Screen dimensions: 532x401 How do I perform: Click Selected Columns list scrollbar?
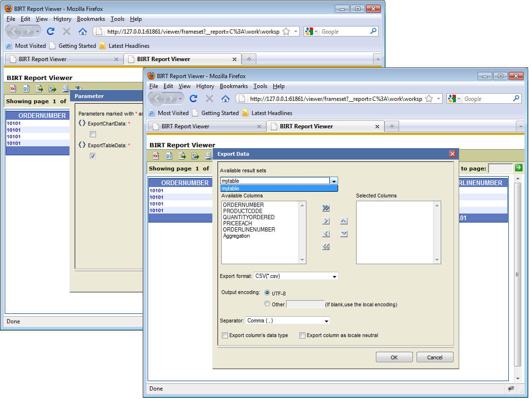[436, 232]
